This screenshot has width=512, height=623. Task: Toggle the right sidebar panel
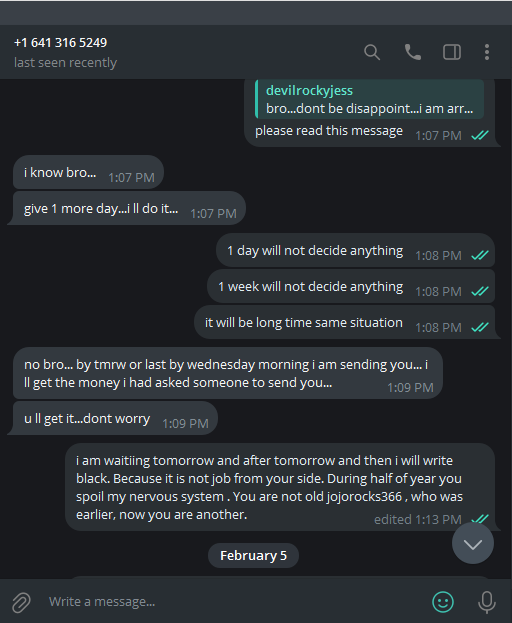point(452,52)
